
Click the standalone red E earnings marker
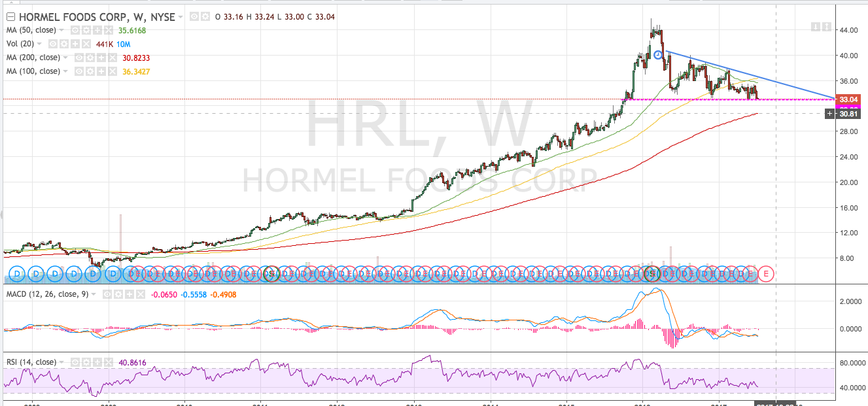[767, 273]
